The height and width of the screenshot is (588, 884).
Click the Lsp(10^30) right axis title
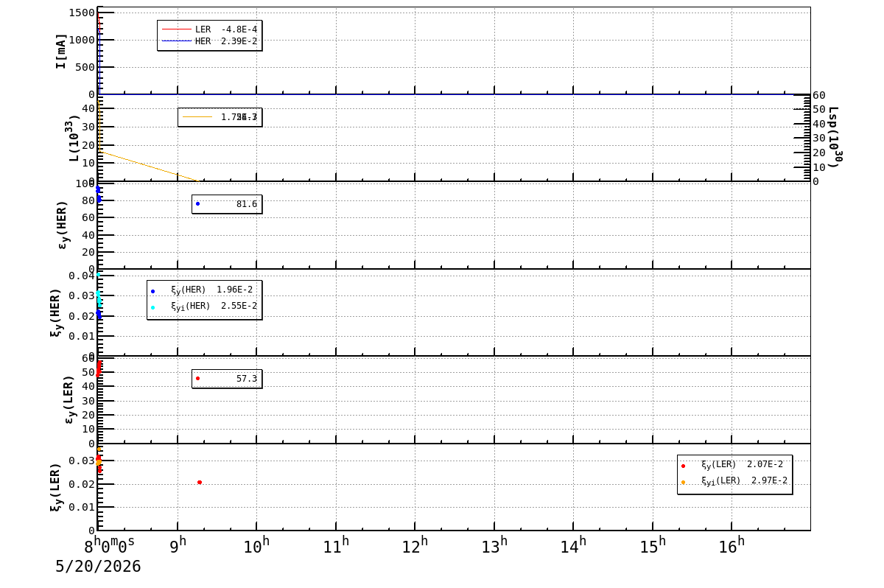tap(834, 138)
